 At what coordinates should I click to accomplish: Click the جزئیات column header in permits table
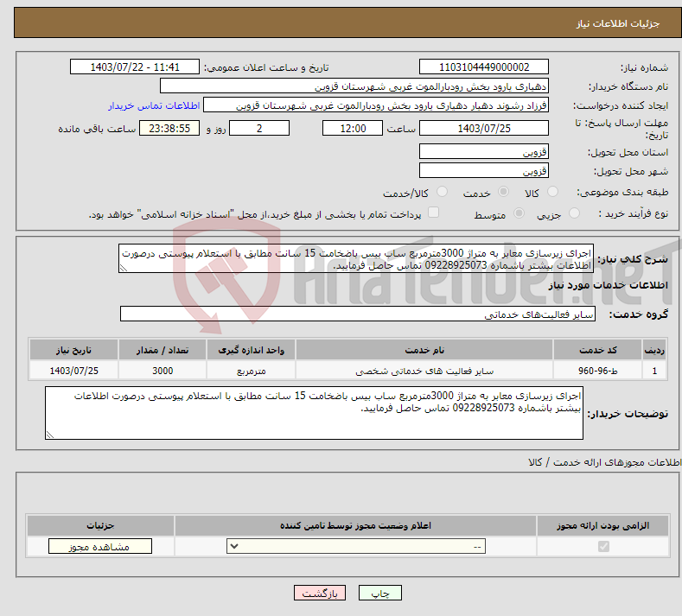pos(100,525)
